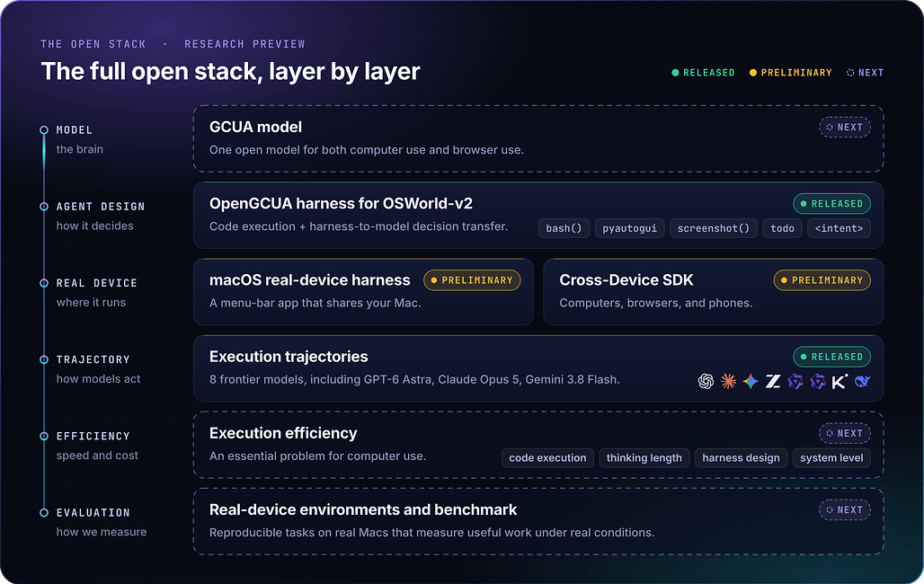This screenshot has width=924, height=584.
Task: Select the harness design tag
Action: (x=741, y=458)
